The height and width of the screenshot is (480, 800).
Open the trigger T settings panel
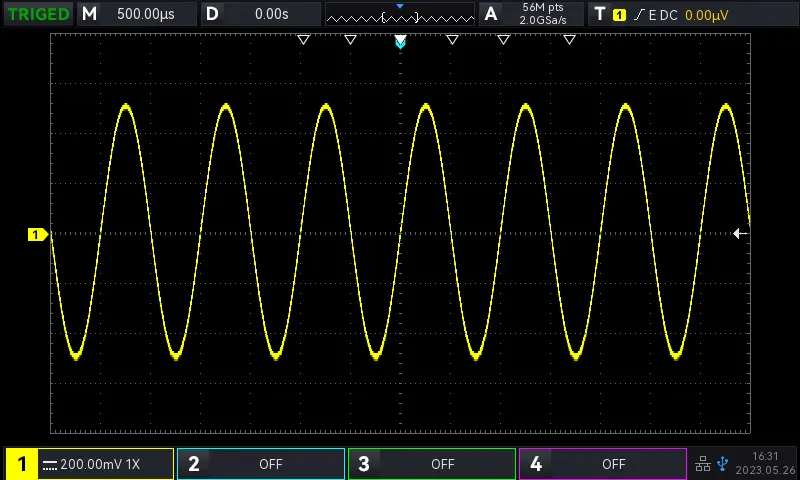[599, 14]
